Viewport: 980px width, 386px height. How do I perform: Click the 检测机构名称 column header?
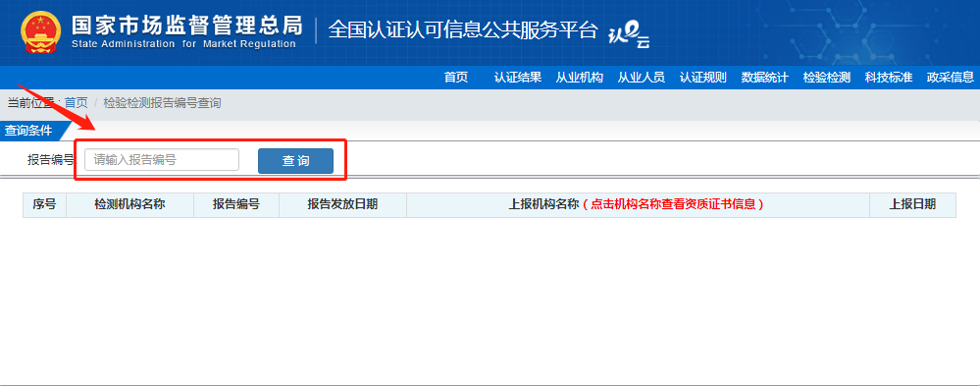tap(130, 204)
